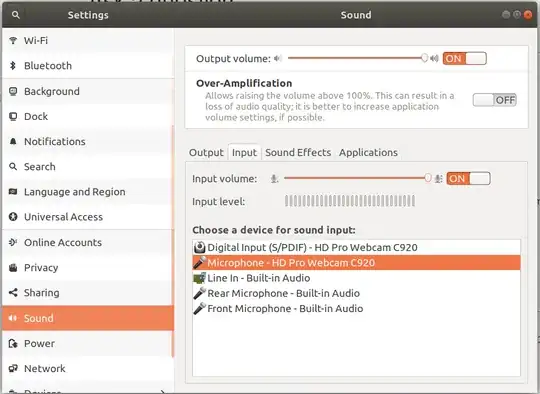
Task: Click the Dock icon in sidebar
Action: pyautogui.click(x=13, y=116)
